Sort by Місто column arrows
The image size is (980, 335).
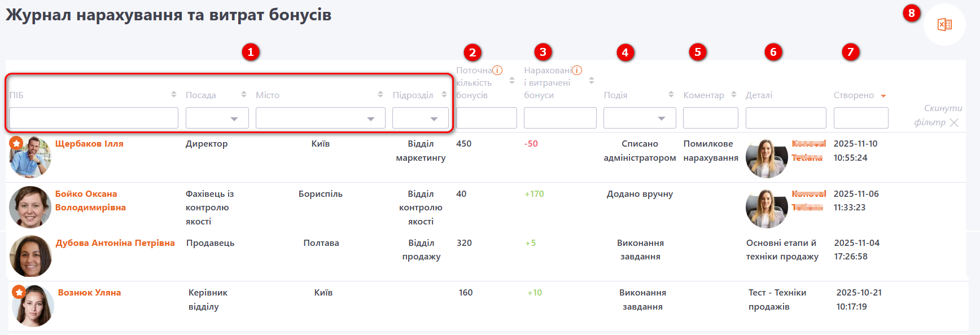point(380,95)
